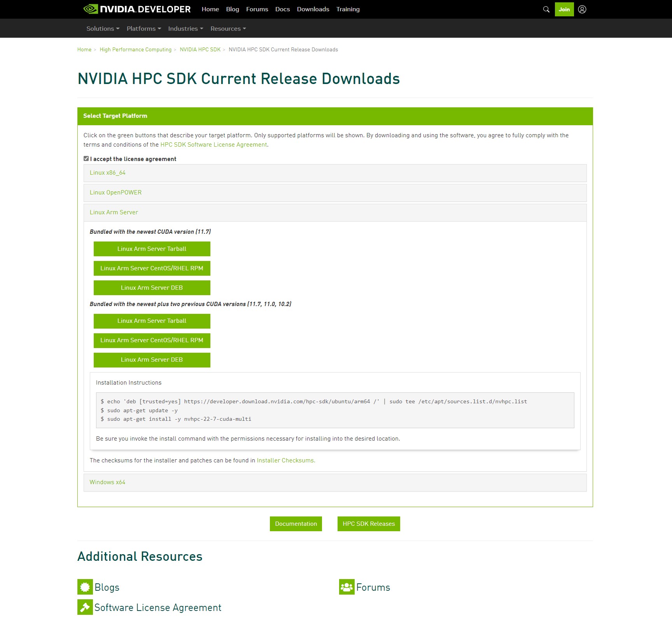
Task: Open the Blog navigation item
Action: click(233, 9)
